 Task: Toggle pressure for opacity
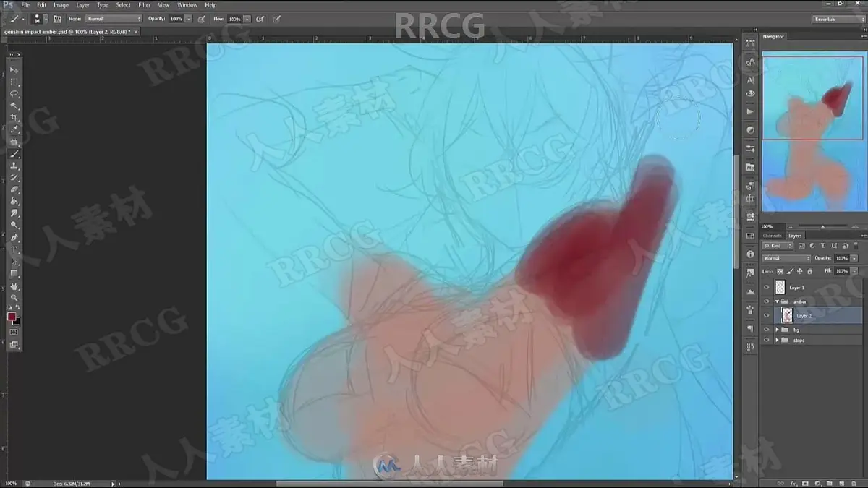coord(201,19)
